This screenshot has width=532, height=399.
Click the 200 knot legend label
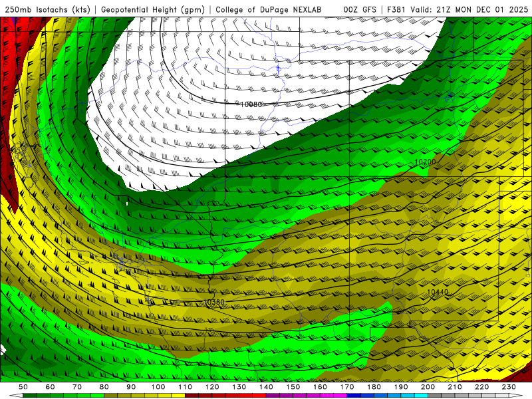428,387
